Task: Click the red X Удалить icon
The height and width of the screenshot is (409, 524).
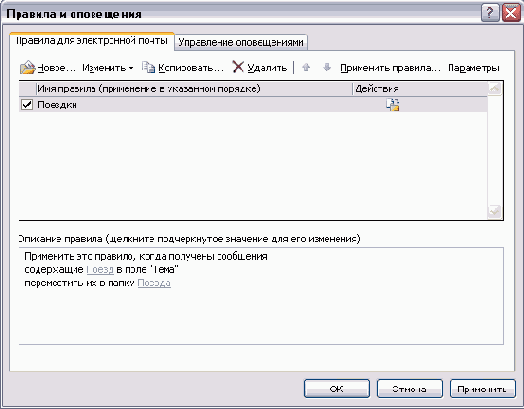Action: [238, 67]
